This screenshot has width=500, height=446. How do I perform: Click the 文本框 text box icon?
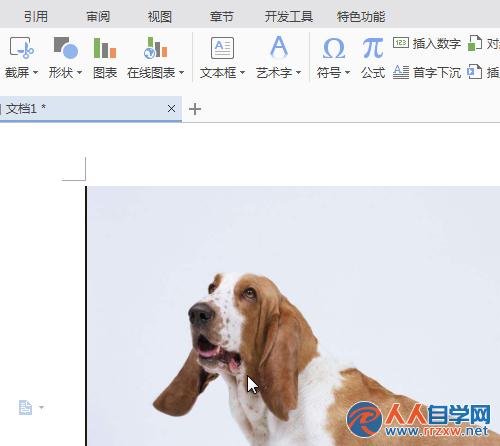pyautogui.click(x=222, y=48)
